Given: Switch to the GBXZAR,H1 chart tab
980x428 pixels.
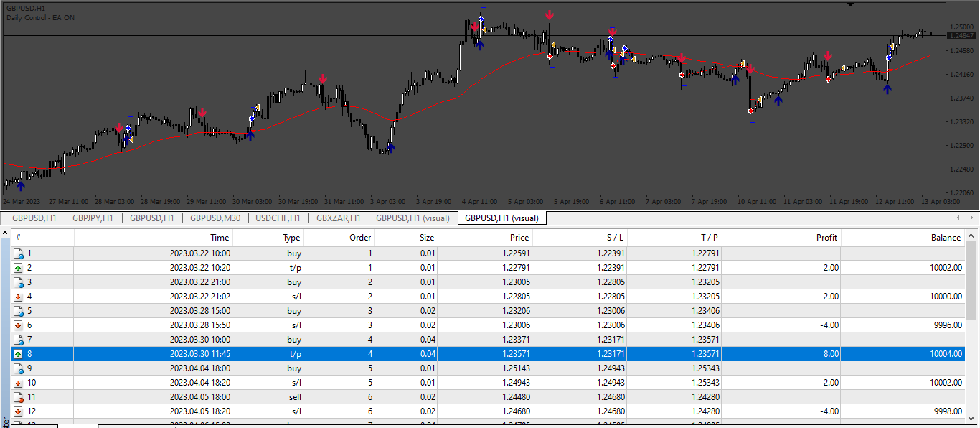Looking at the screenshot, I should click(x=338, y=218).
